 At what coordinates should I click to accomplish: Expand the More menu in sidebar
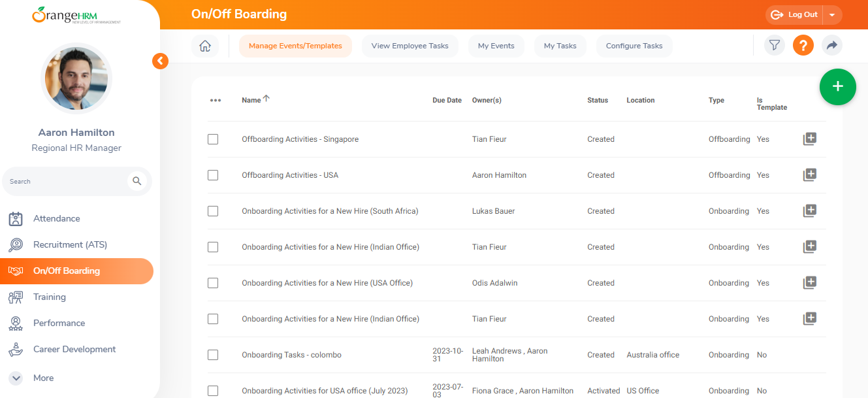[x=18, y=378]
